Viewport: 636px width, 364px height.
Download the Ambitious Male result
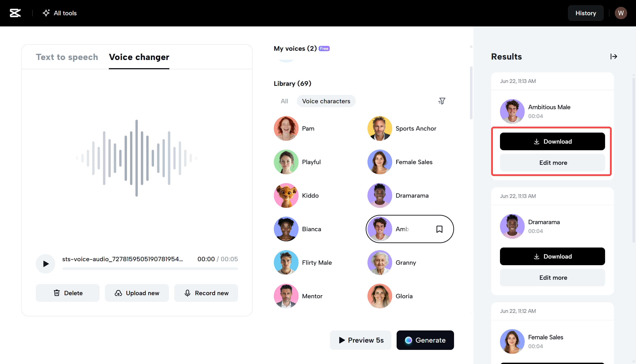552,141
